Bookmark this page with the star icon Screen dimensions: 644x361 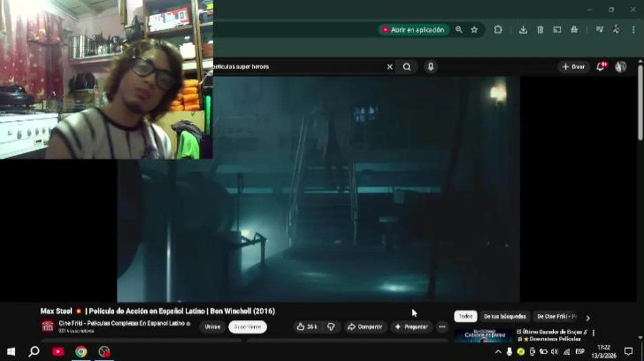(x=474, y=30)
